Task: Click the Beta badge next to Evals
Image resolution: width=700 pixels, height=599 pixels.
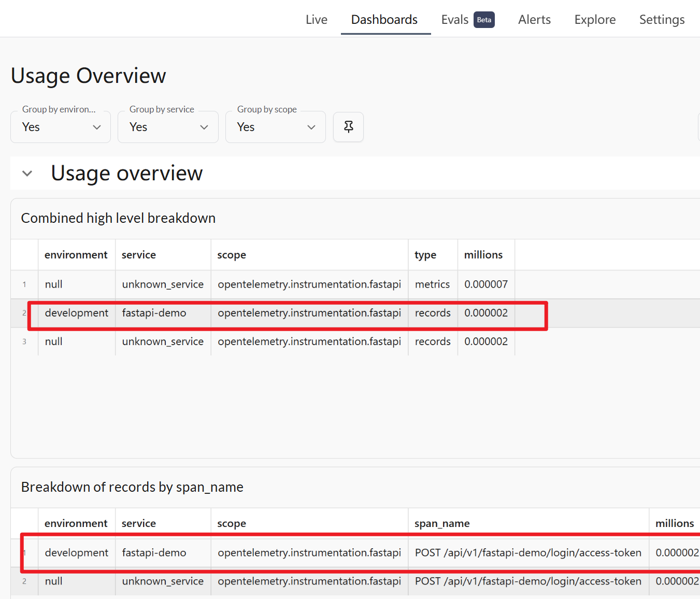Action: pyautogui.click(x=484, y=20)
